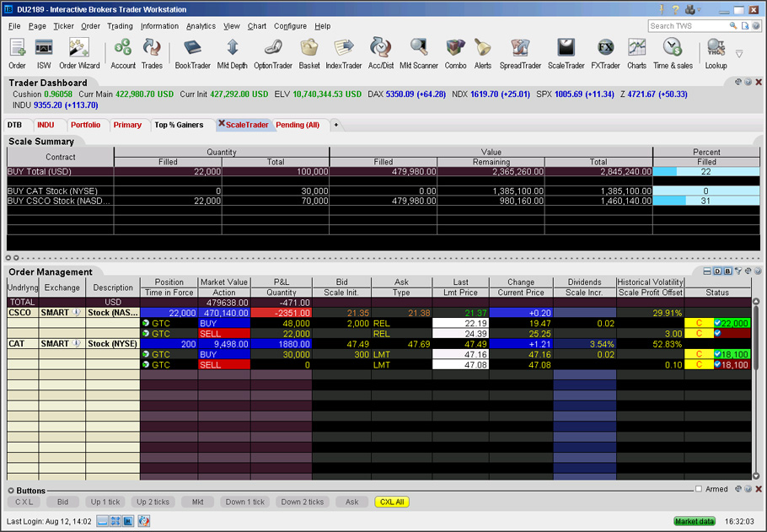This screenshot has width=767, height=532.
Task: Toggle checkbox on CSCO BUY order status
Action: (717, 323)
